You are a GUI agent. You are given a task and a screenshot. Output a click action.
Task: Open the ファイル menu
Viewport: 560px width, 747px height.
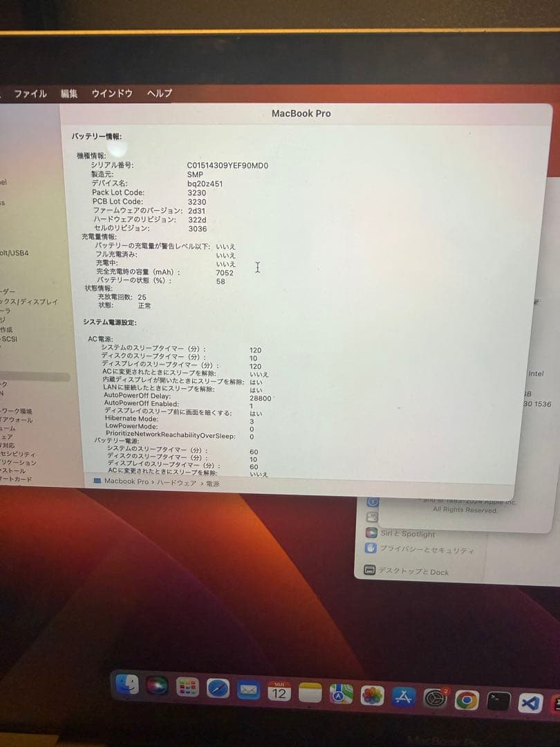click(30, 93)
